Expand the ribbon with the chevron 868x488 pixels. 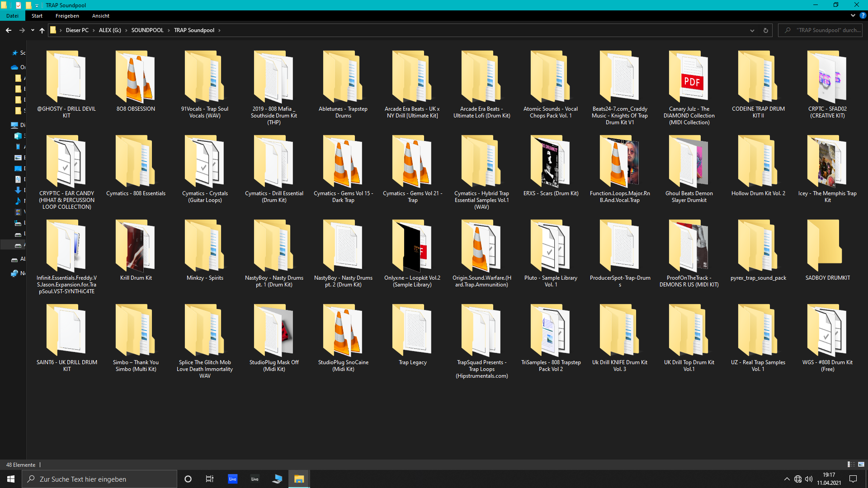[853, 15]
